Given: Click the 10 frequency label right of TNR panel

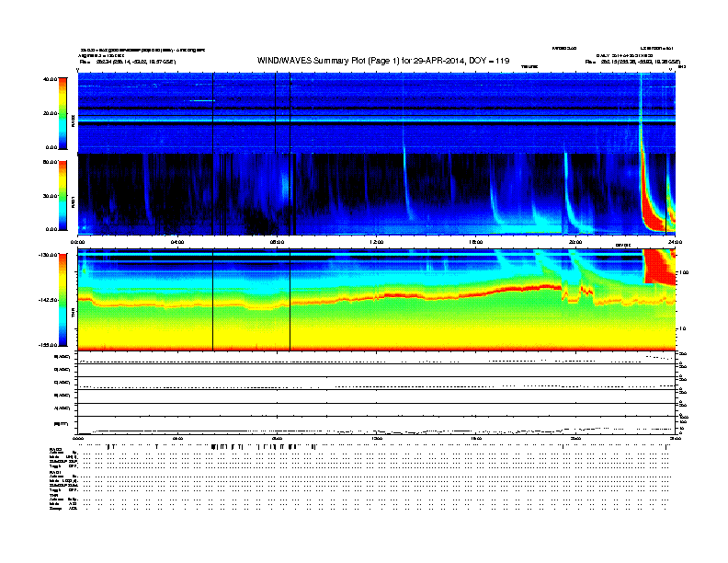Looking at the screenshot, I should 682,329.
